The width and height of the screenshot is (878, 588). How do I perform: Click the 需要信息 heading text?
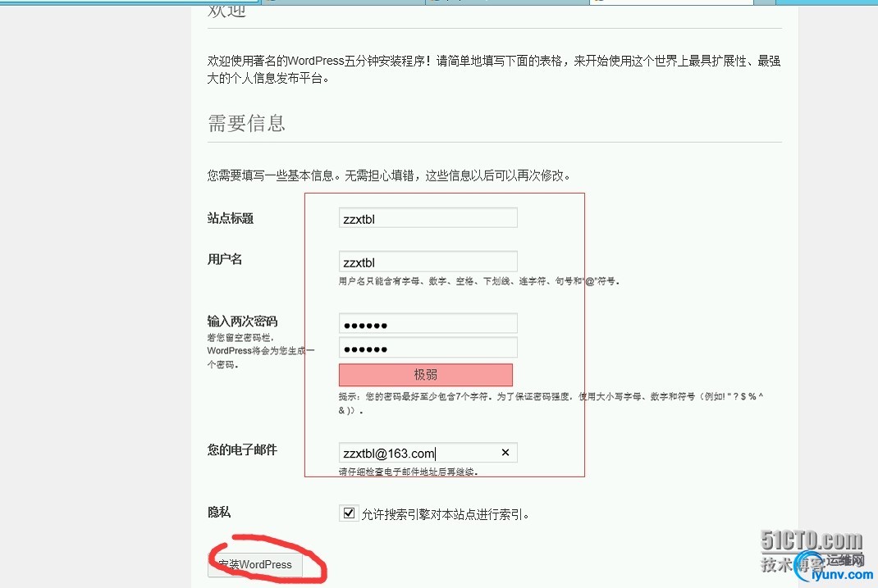(246, 123)
